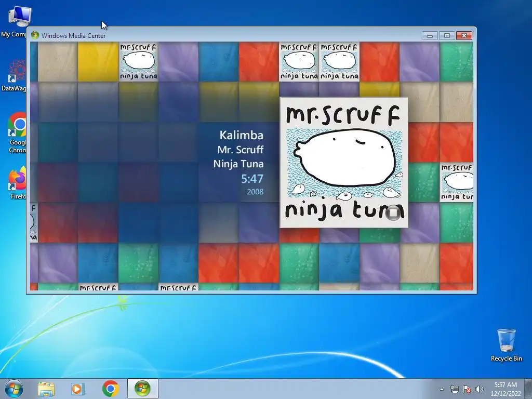
Task: Maximize the Windows Media Center window
Action: coord(447,36)
